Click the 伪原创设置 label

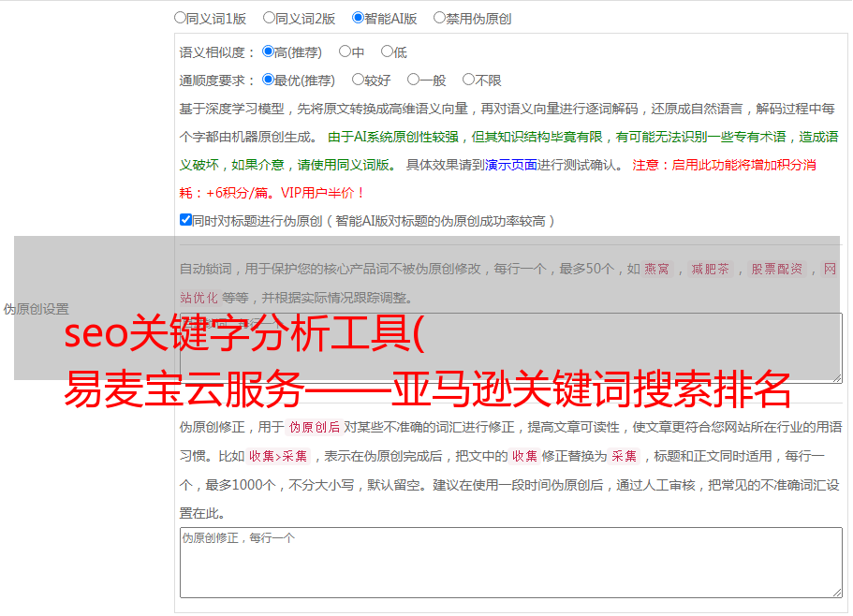36,309
